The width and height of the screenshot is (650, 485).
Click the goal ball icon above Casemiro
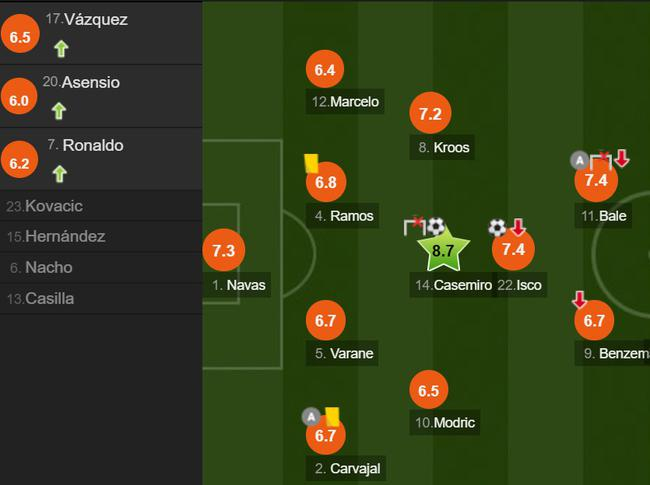[x=436, y=227]
